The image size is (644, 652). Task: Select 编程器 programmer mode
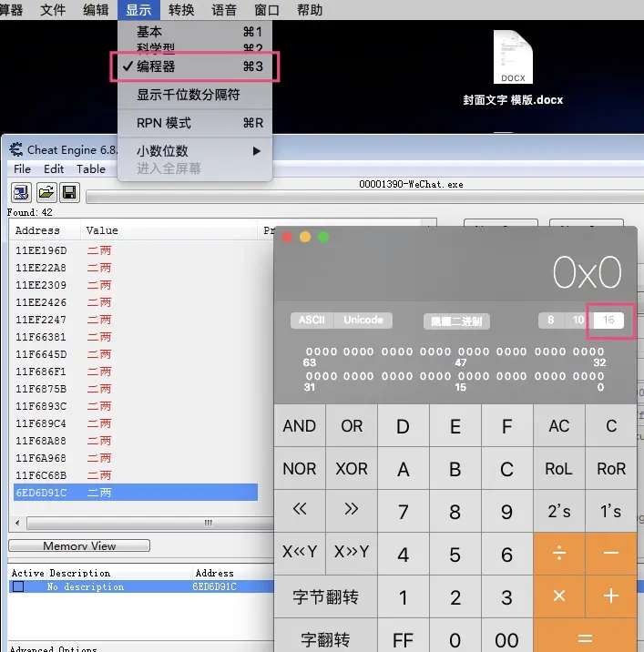[x=195, y=66]
